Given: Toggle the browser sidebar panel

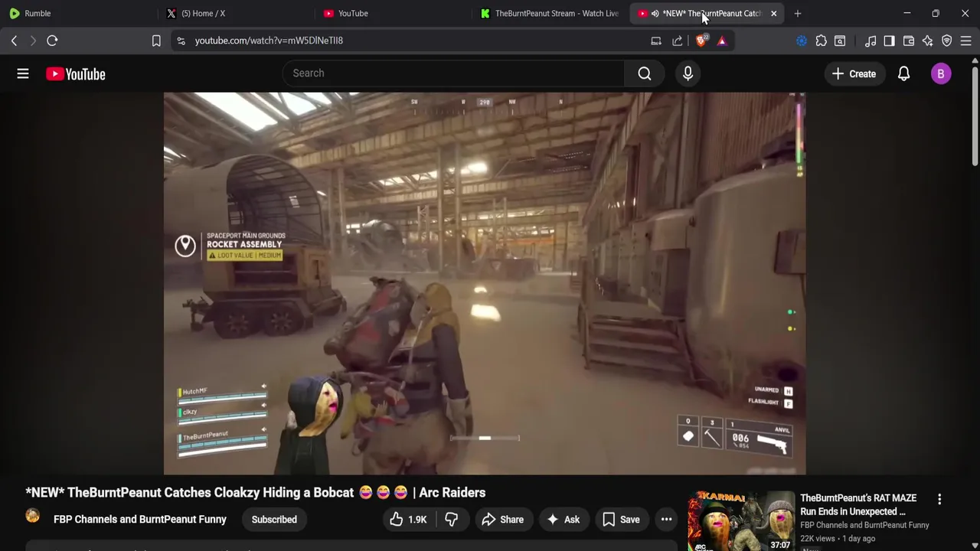Looking at the screenshot, I should [x=889, y=41].
